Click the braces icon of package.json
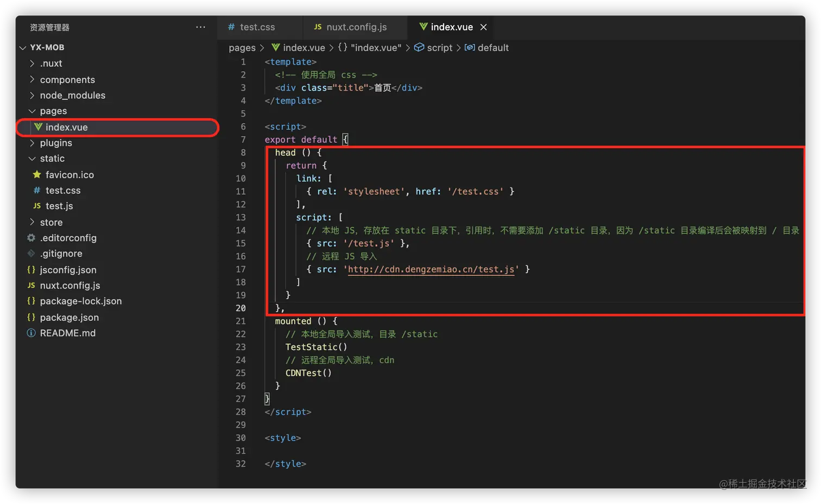 coord(31,317)
